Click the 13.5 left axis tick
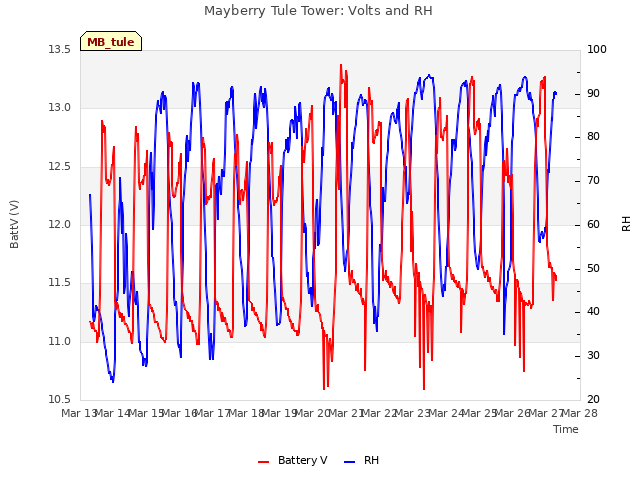This screenshot has height=480, width=640. (60, 50)
